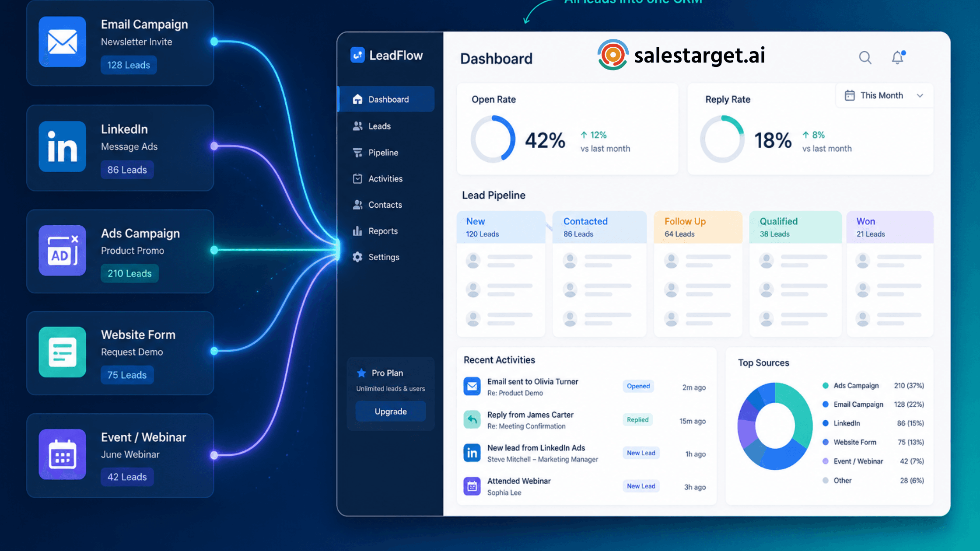Click the reply arrow icon for James Carter
Image resolution: width=980 pixels, height=551 pixels.
click(472, 419)
